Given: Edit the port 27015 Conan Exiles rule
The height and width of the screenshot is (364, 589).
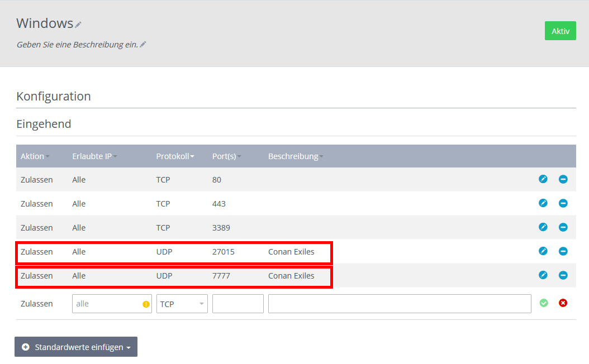Looking at the screenshot, I should click(543, 251).
